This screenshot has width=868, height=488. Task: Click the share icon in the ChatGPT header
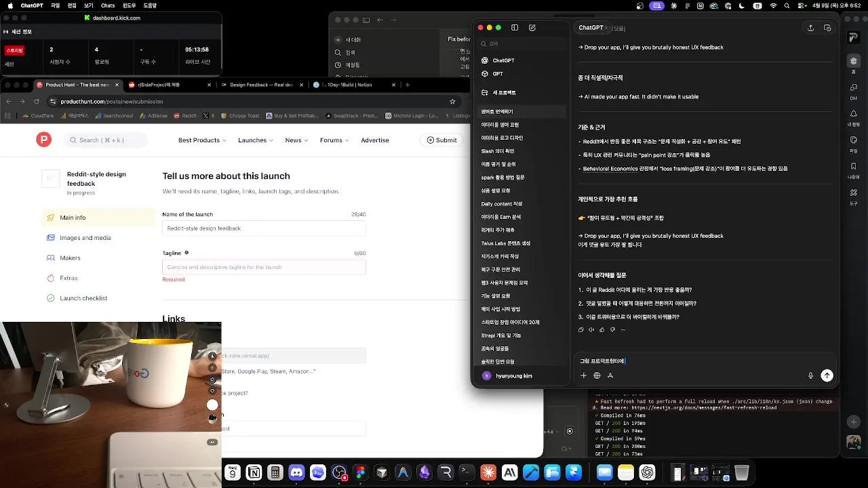[x=810, y=28]
